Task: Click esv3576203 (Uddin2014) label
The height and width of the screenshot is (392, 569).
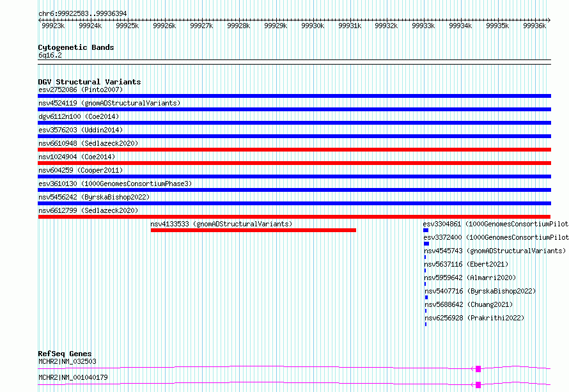Action: [x=81, y=130]
